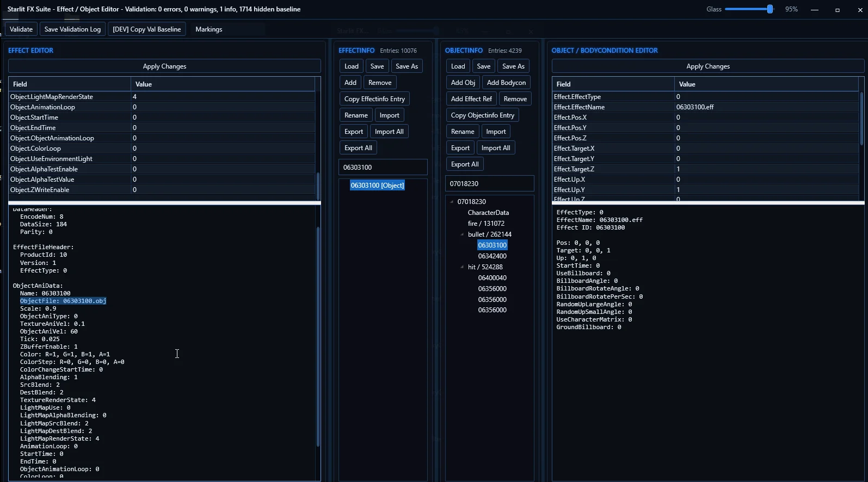Click the Object Editor table scrollbar
Viewport: 868px width, 482px height.
point(861,119)
